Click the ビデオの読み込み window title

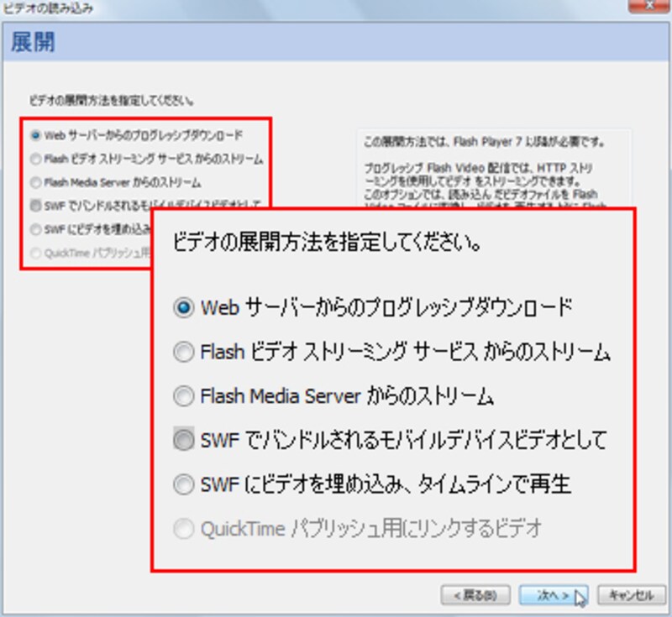coord(47,8)
